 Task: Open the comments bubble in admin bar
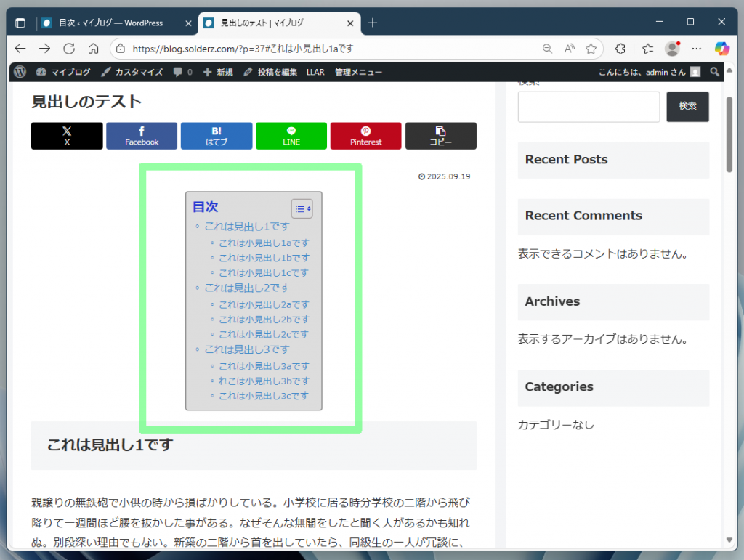coord(182,72)
